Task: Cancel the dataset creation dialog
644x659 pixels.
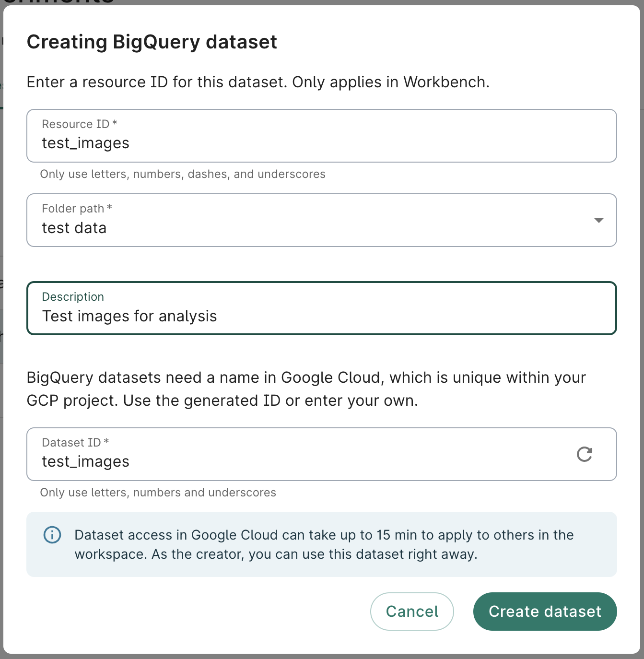Action: [412, 612]
